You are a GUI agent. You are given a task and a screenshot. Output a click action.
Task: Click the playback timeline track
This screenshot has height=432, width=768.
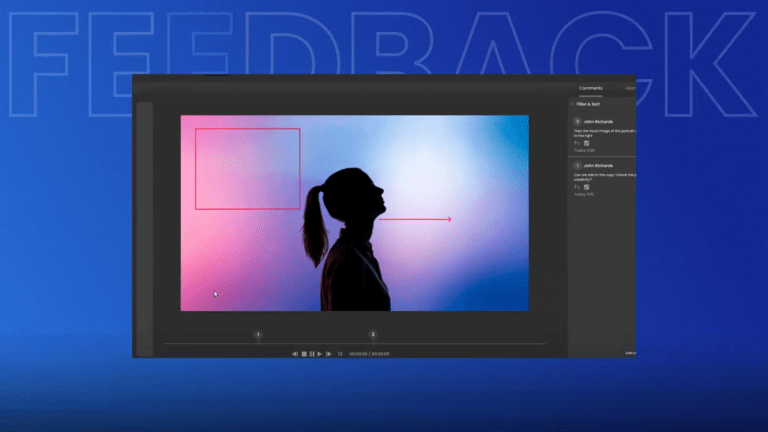pos(450,344)
